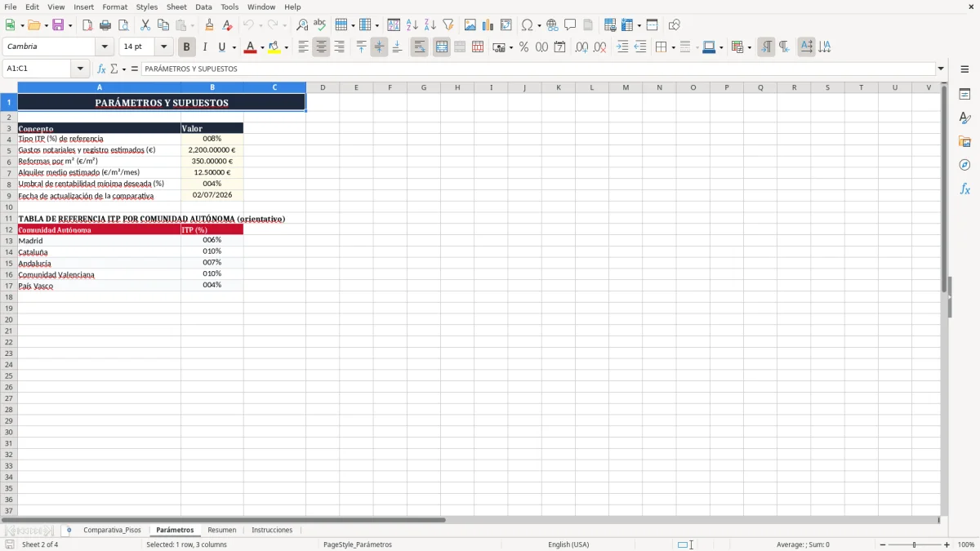Click the Insert Image icon

click(470, 25)
